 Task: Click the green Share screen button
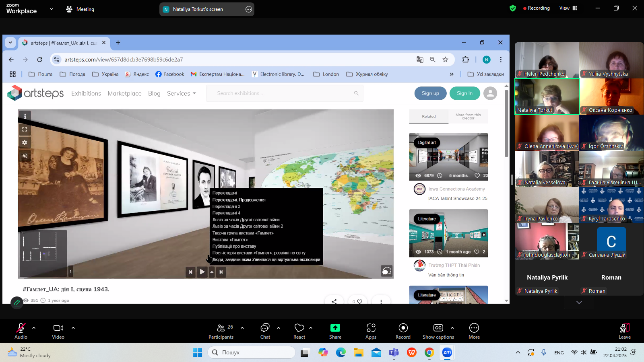[335, 331]
